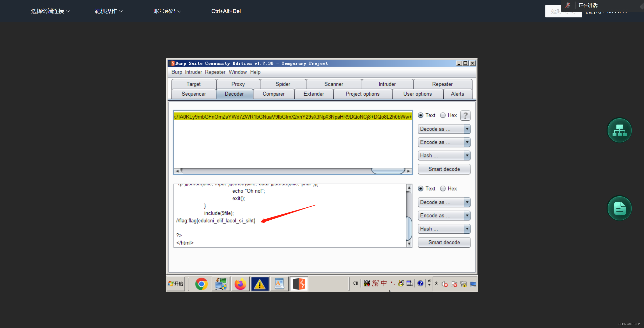Click lower panel scroll up arrow
This screenshot has width=644, height=328.
409,187
